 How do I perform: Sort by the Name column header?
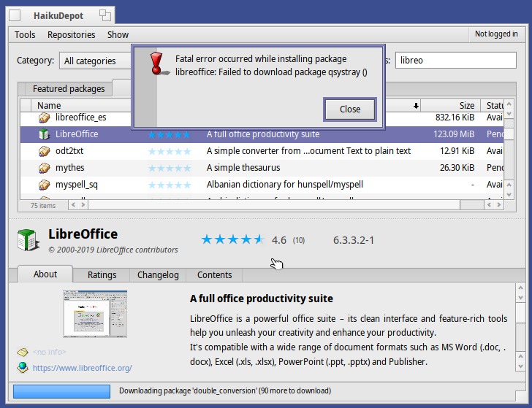point(81,106)
